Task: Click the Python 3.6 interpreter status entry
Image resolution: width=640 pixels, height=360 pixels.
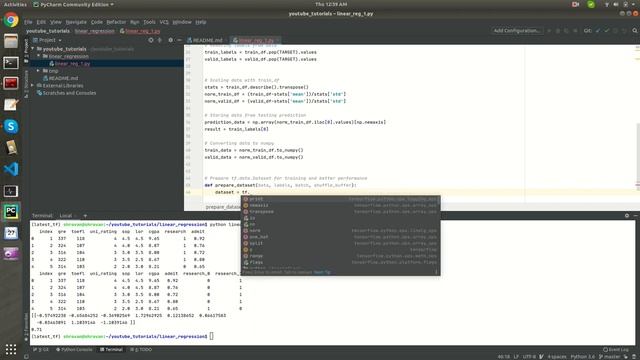Action: point(582,357)
